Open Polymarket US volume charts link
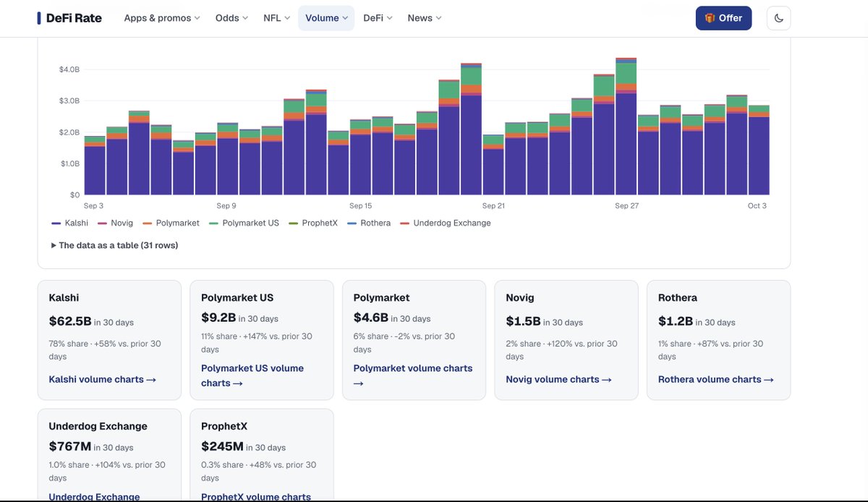The height and width of the screenshot is (502, 868). pyautogui.click(x=252, y=375)
